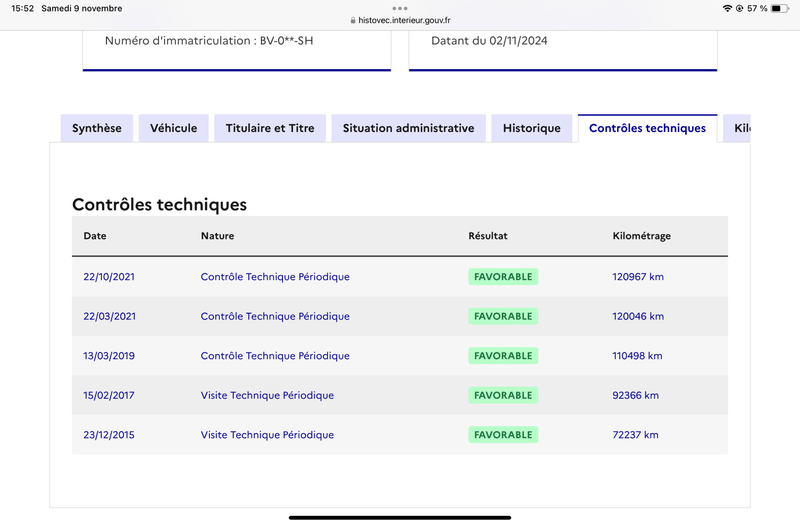Select Visite Technique Périodique of 23/12/2015
This screenshot has height=525, width=800.
tap(267, 435)
